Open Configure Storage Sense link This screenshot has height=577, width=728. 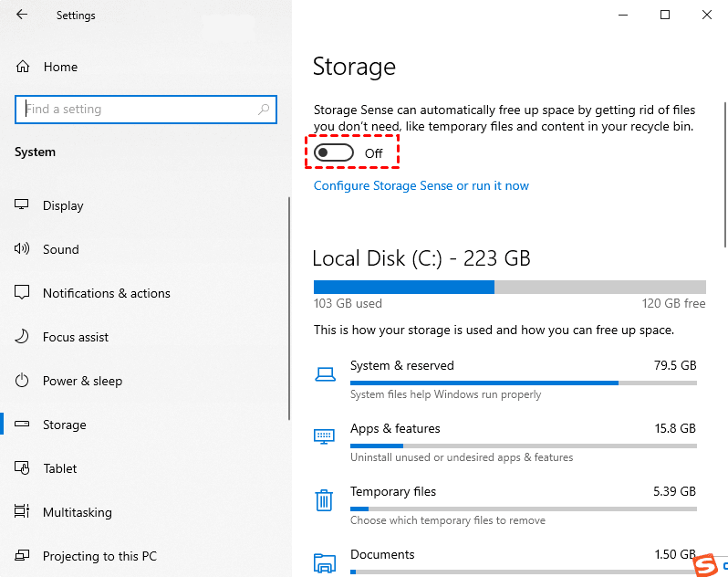point(421,185)
